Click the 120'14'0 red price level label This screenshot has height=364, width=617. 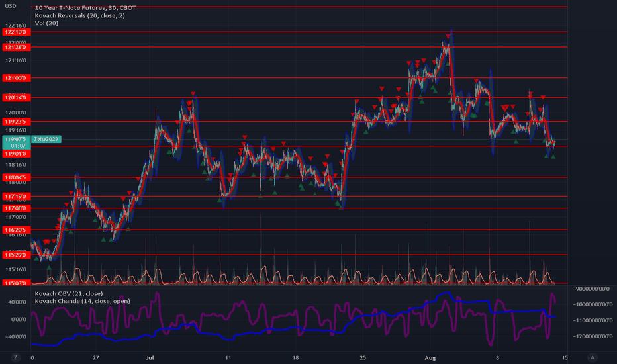point(16,97)
